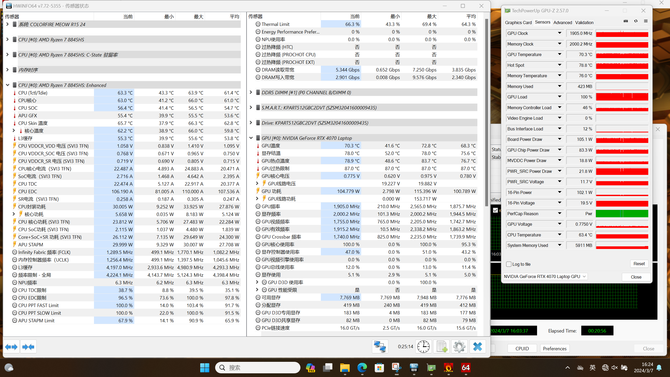Click the green PerfCap Reason bar
The height and width of the screenshot is (377, 670).
pos(622,214)
